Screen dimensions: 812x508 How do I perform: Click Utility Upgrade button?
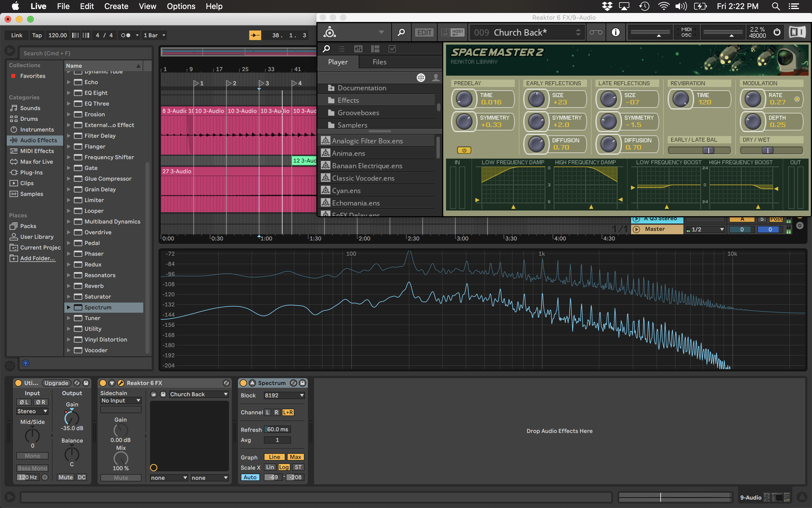pyautogui.click(x=56, y=383)
